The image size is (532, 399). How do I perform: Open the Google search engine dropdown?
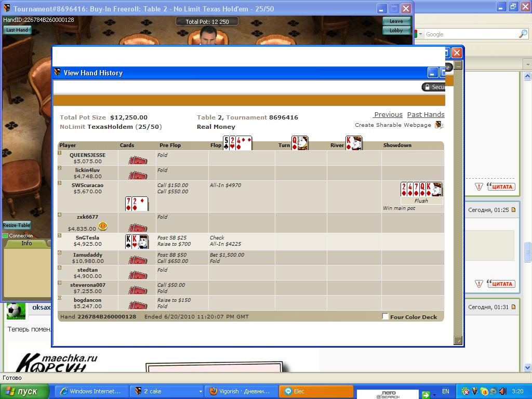(x=420, y=34)
